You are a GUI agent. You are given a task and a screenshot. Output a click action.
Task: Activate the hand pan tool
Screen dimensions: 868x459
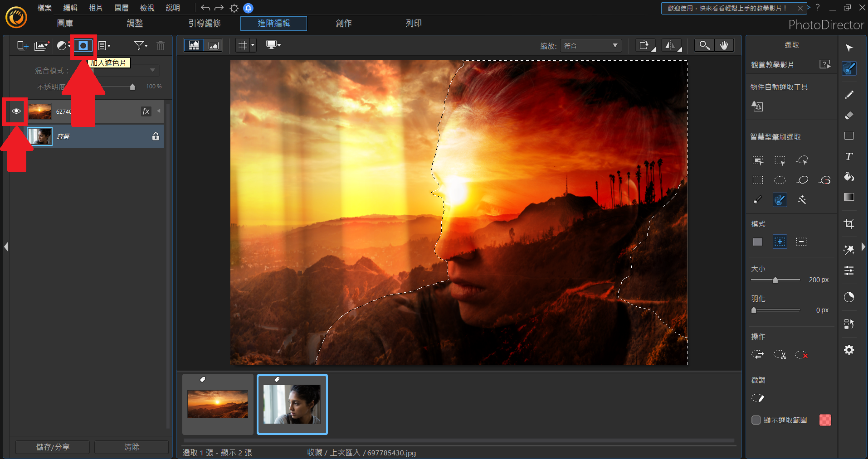[x=724, y=45]
